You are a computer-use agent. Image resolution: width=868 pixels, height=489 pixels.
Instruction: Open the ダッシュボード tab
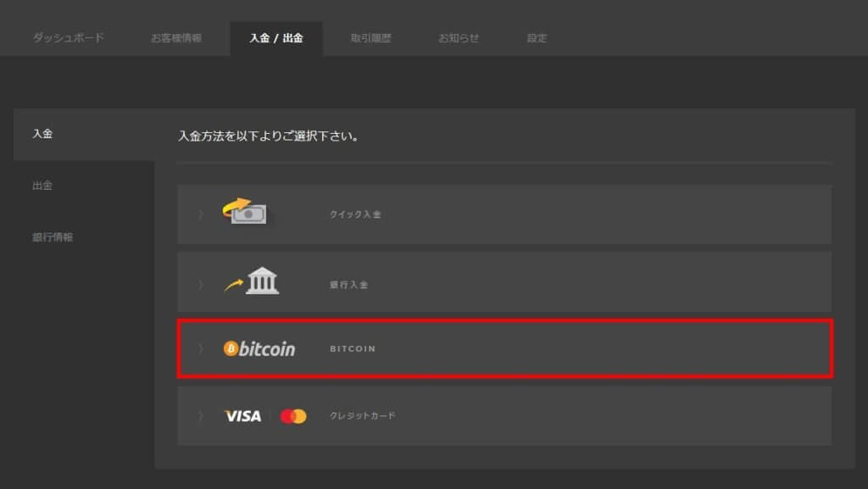point(69,37)
